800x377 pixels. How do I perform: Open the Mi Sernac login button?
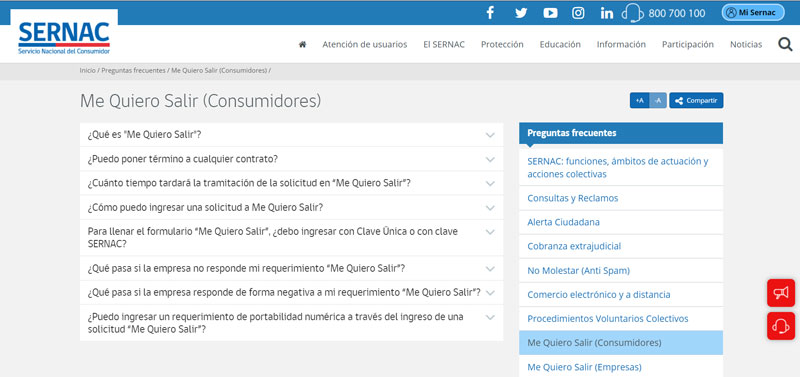753,13
